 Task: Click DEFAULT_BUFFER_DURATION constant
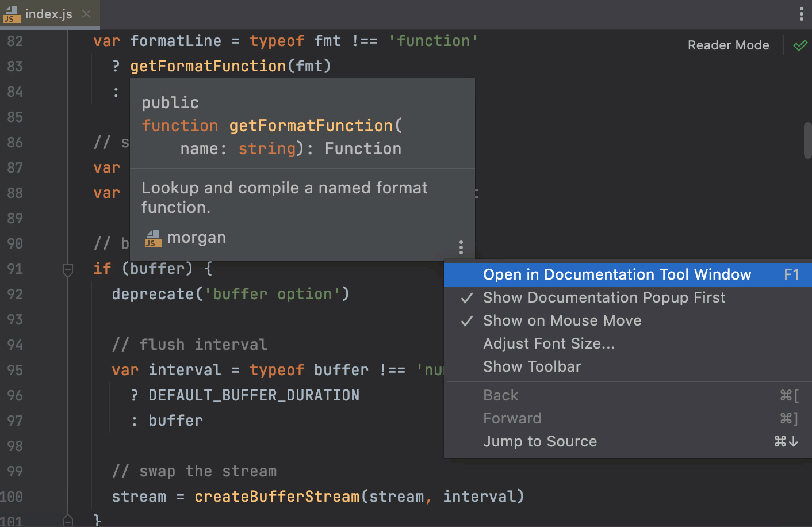pos(254,395)
